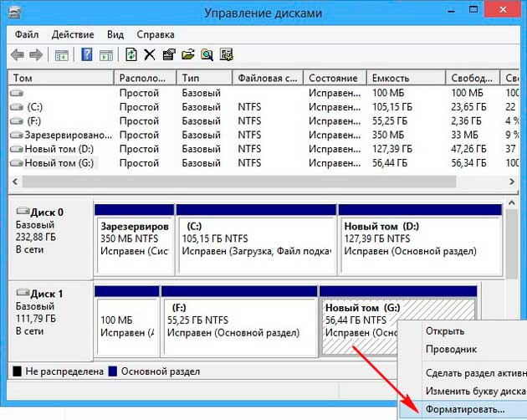
Task: Click the Refresh toolbar icon
Action: pyautogui.click(x=131, y=54)
